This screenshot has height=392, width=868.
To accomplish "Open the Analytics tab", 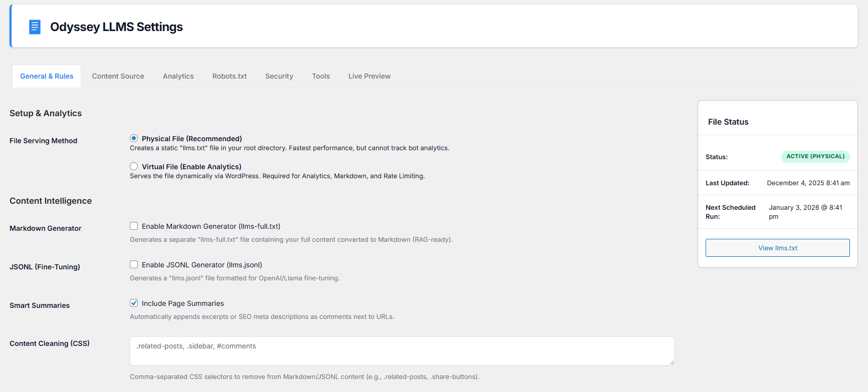I will 178,76.
